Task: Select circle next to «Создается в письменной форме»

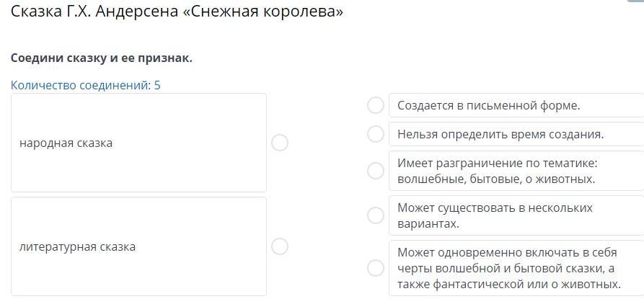Action: point(375,105)
